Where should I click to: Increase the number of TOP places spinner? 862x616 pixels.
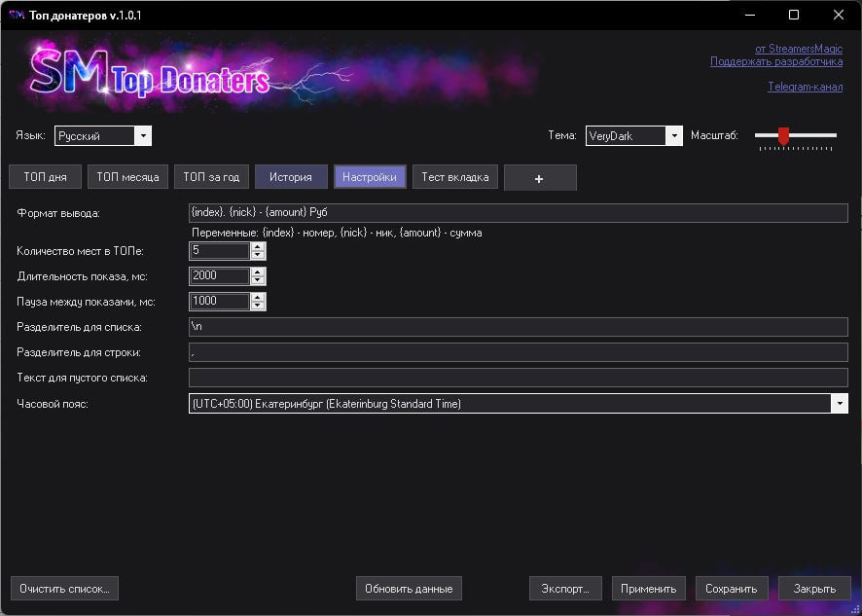(x=258, y=246)
